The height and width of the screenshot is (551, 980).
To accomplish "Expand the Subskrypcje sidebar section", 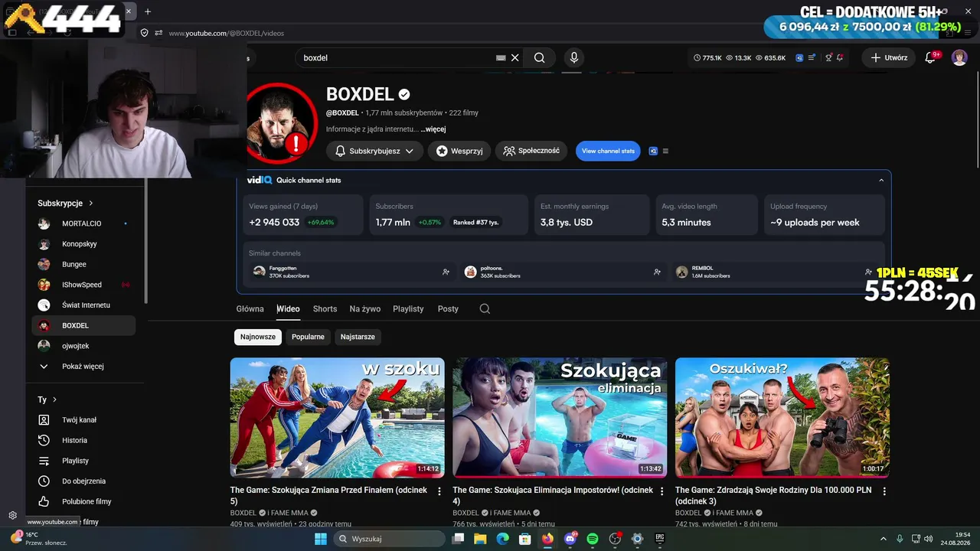I will [x=65, y=204].
